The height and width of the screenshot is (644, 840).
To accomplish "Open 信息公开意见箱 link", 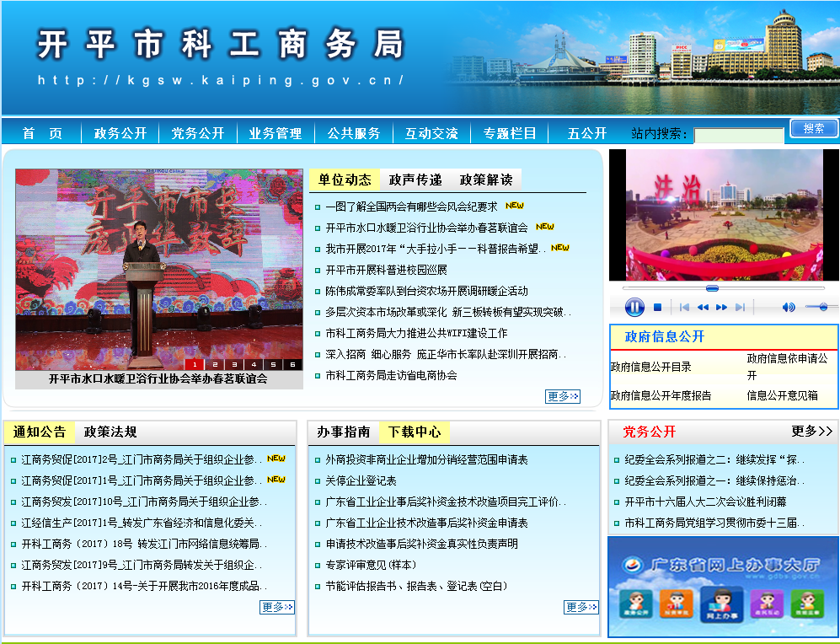I will [782, 395].
